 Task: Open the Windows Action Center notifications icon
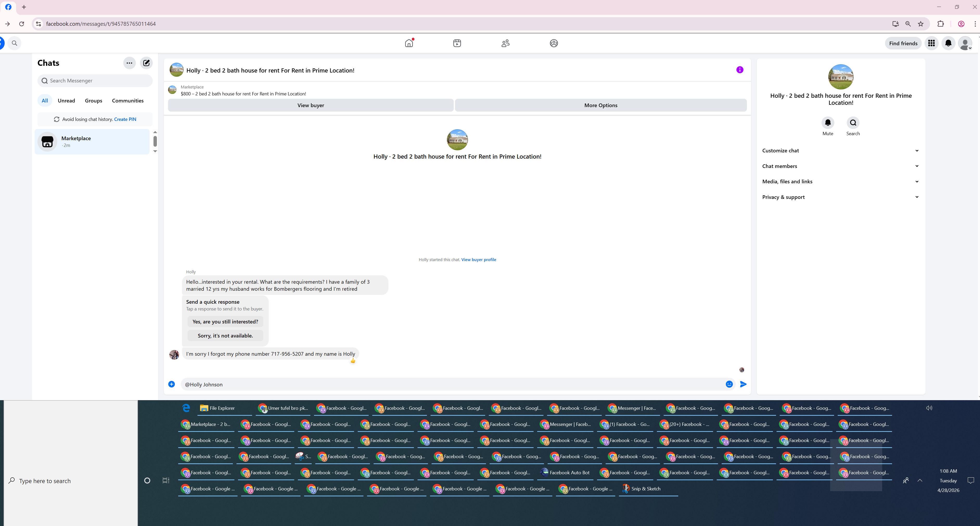(x=971, y=480)
